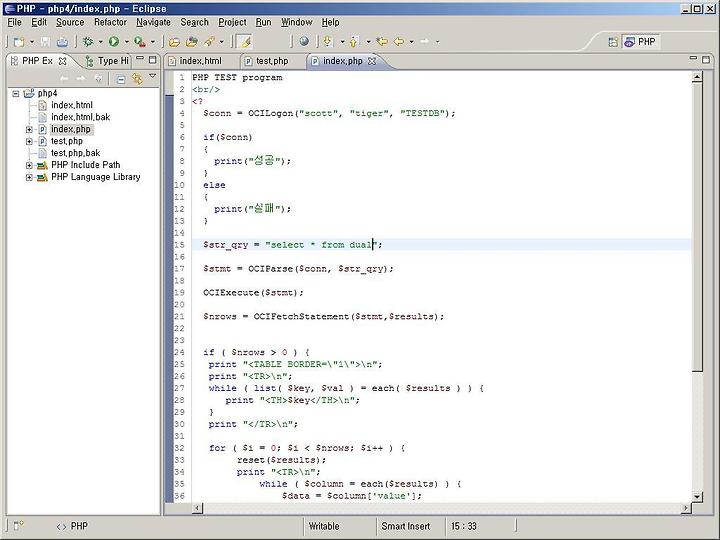
Task: Select index.html.bak in the explorer
Action: [80, 117]
